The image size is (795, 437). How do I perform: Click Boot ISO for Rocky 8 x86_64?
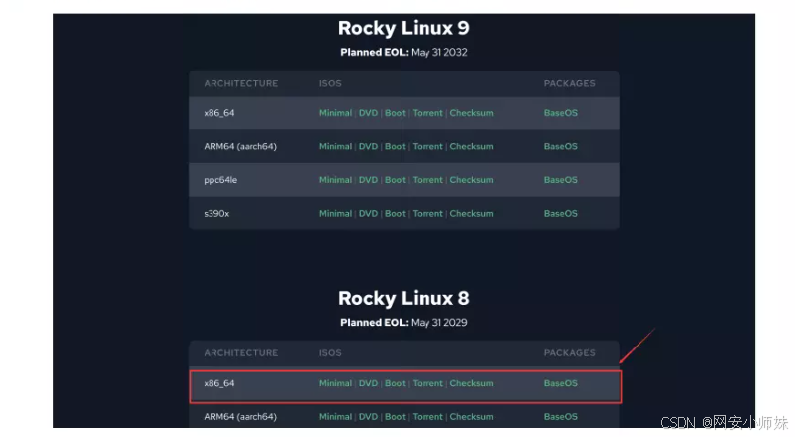click(395, 383)
